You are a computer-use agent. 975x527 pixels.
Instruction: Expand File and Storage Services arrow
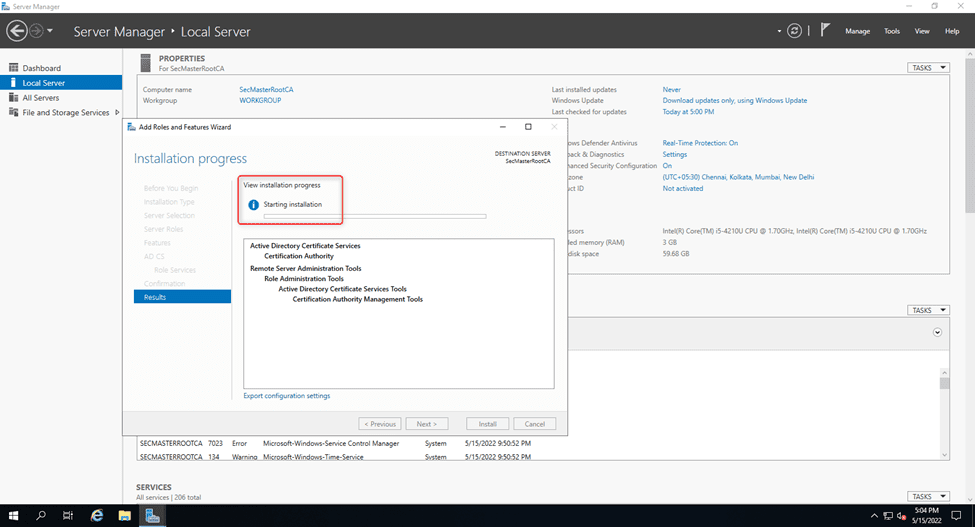pos(117,112)
